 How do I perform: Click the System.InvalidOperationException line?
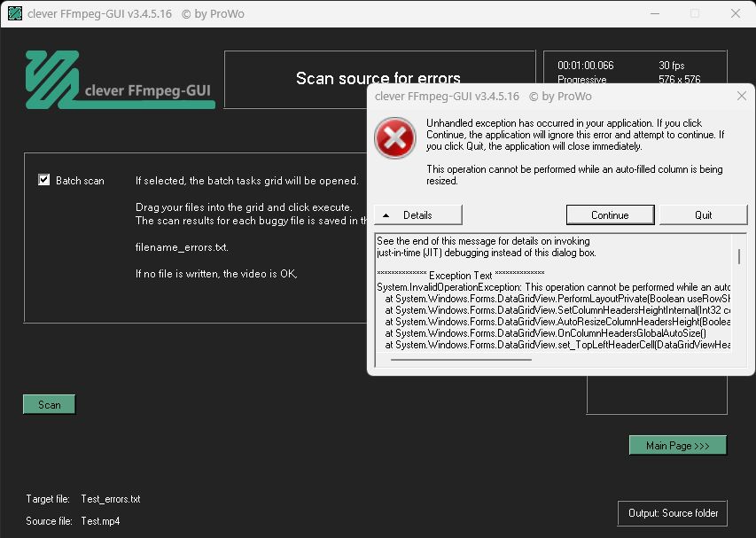click(x=554, y=287)
